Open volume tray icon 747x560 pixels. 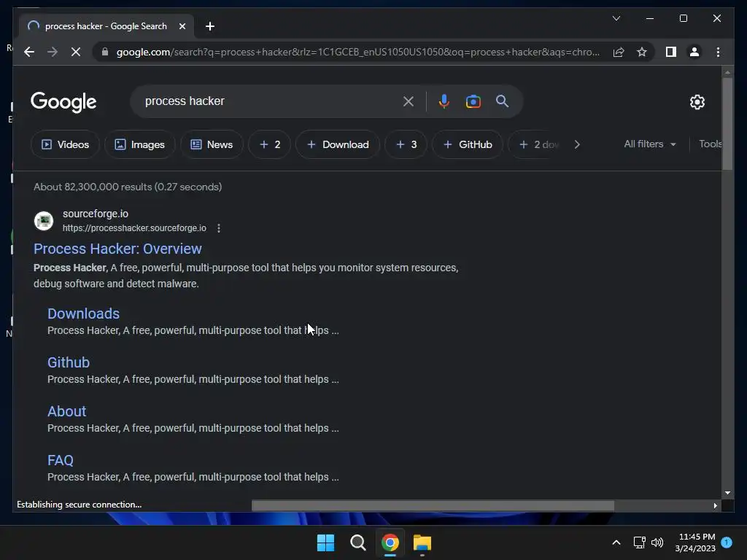(657, 542)
